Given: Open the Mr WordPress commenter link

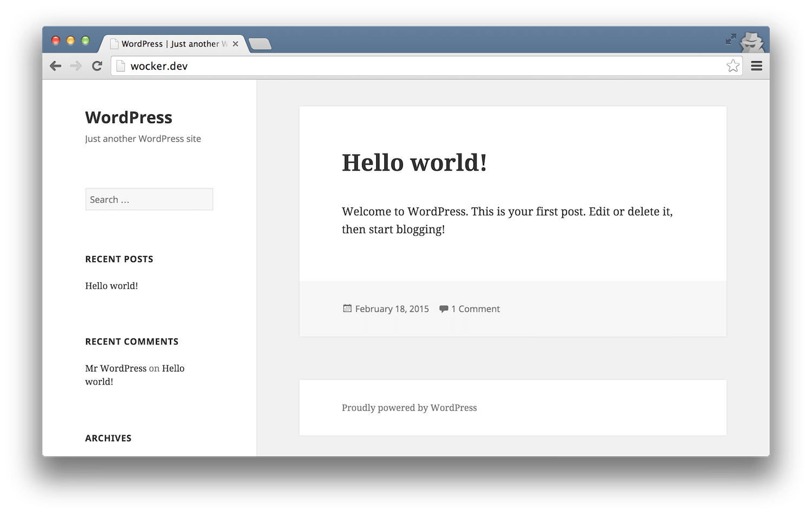Looking at the screenshot, I should [116, 368].
